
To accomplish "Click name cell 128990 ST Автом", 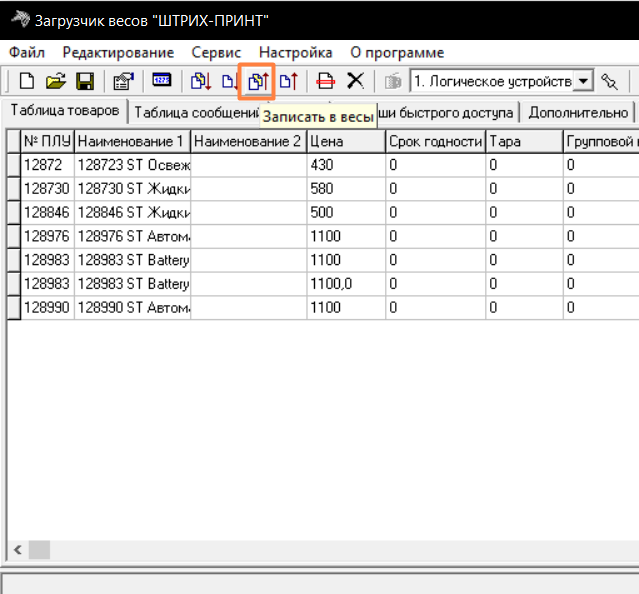I will coord(132,308).
